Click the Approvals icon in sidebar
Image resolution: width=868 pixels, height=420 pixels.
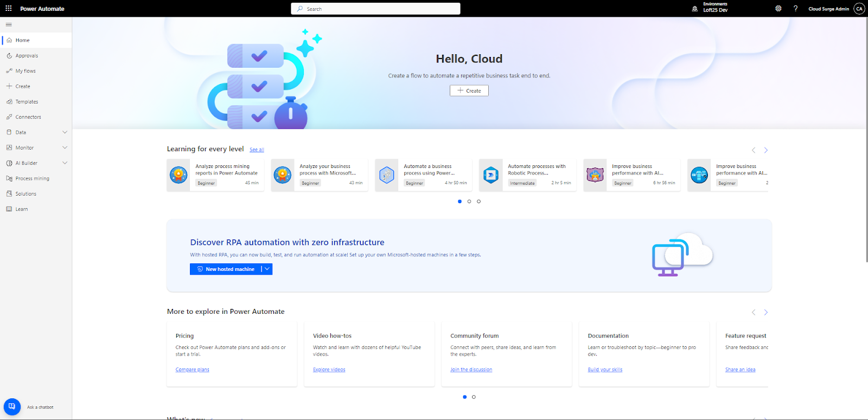pos(9,56)
